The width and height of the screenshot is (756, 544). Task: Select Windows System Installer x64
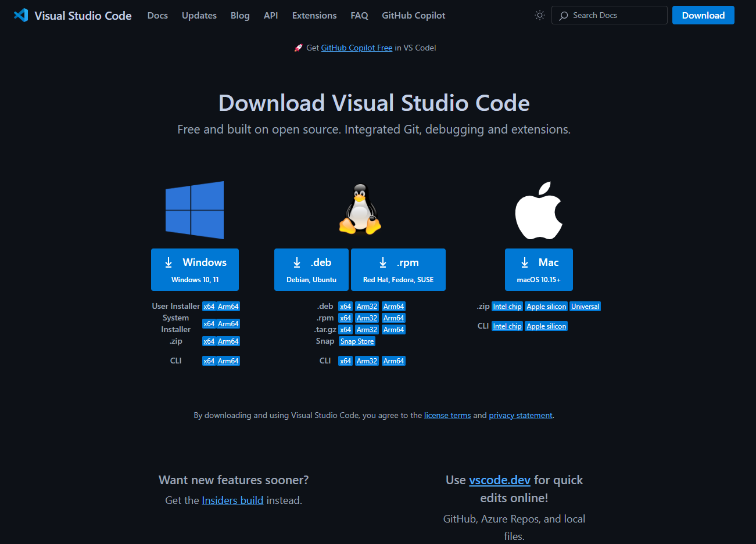(209, 324)
